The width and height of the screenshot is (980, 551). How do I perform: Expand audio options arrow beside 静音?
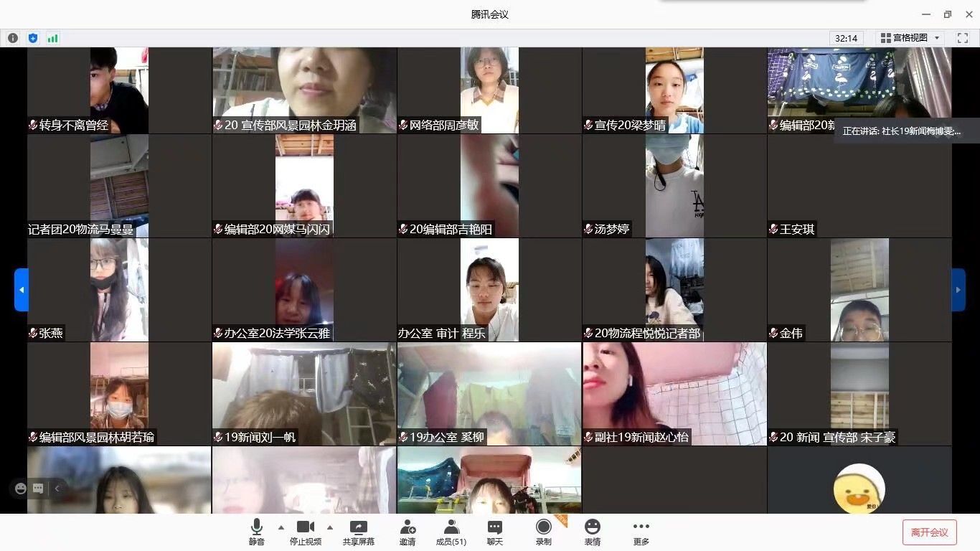[281, 527]
